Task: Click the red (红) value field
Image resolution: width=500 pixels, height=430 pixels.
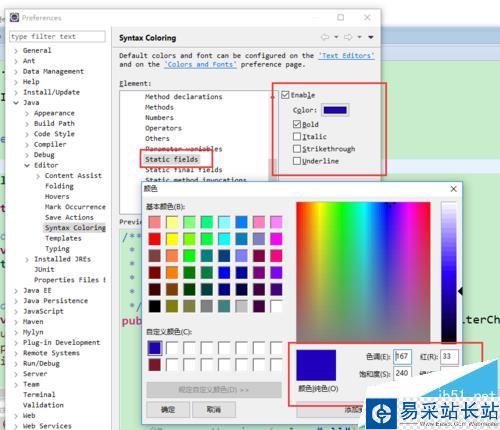Action: pos(449,356)
